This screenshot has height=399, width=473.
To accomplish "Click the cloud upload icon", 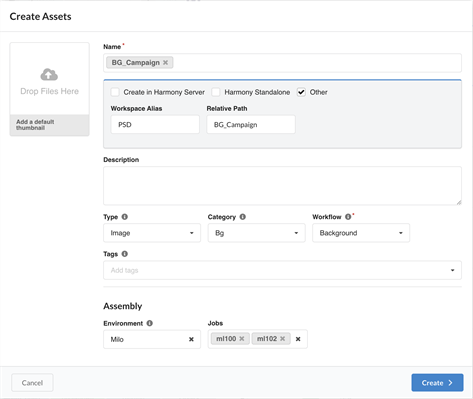I will [49, 75].
